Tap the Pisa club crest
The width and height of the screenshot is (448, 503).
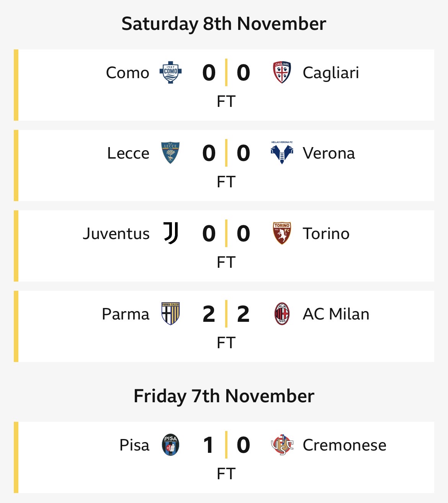[x=170, y=445]
